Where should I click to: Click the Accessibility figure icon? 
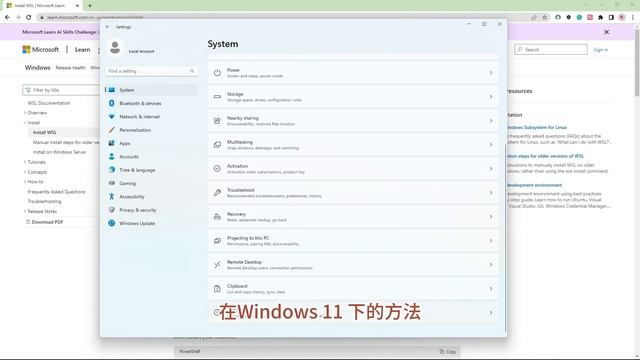click(x=111, y=196)
